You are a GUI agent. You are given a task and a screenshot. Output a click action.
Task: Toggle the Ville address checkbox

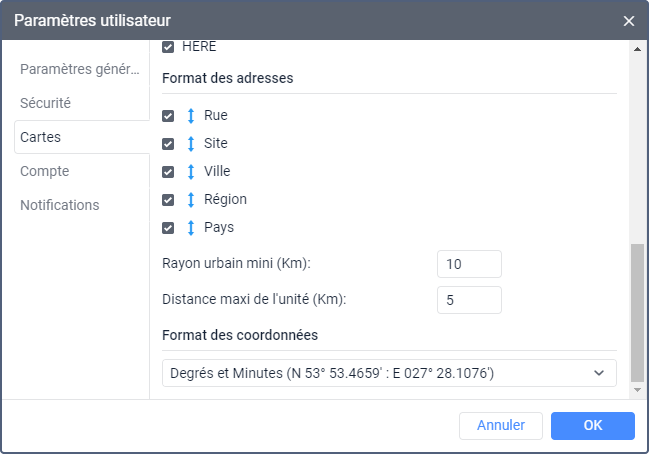coord(168,172)
